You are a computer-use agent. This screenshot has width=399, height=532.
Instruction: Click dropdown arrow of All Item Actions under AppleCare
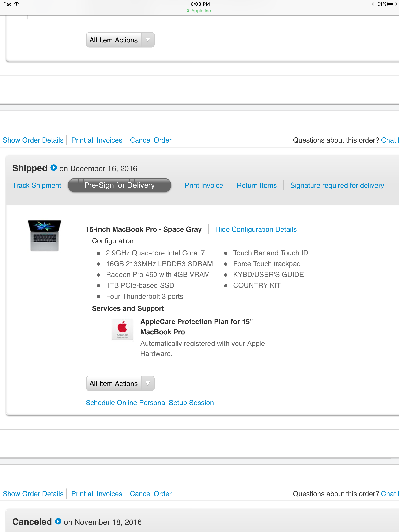[x=148, y=383]
